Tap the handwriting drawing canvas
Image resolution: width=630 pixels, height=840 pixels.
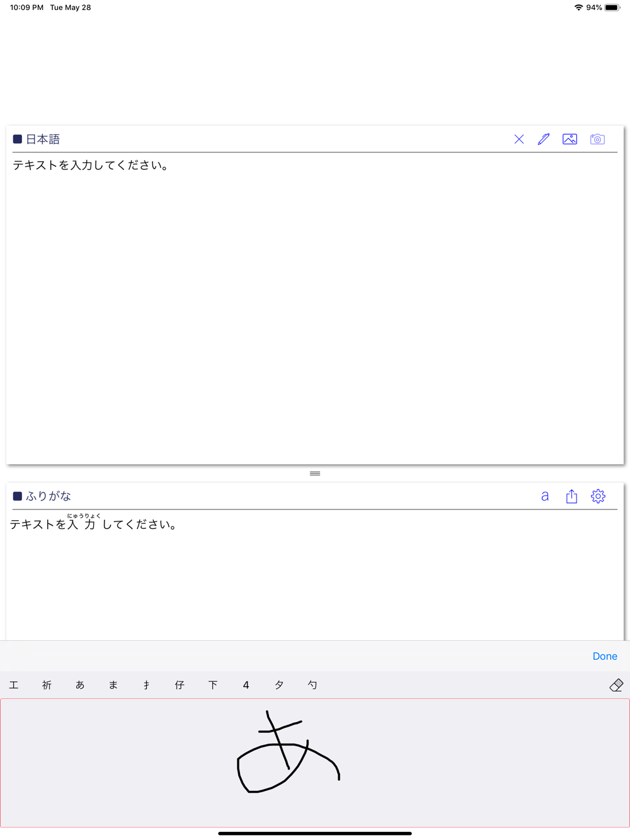coord(315,763)
